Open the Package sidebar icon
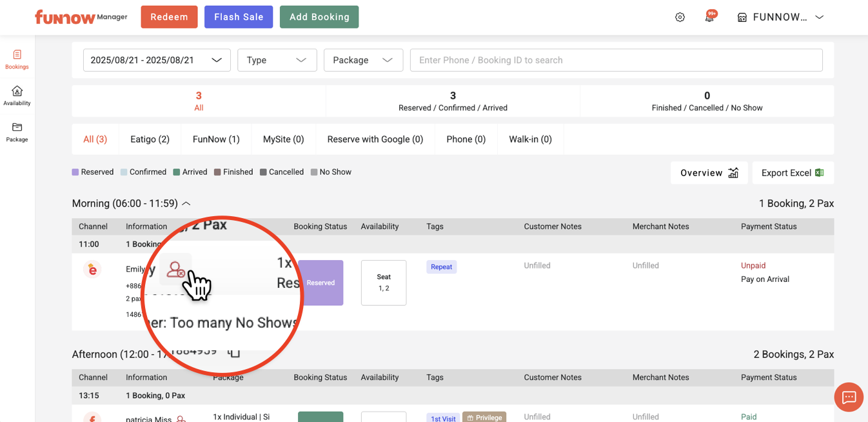 tap(17, 132)
